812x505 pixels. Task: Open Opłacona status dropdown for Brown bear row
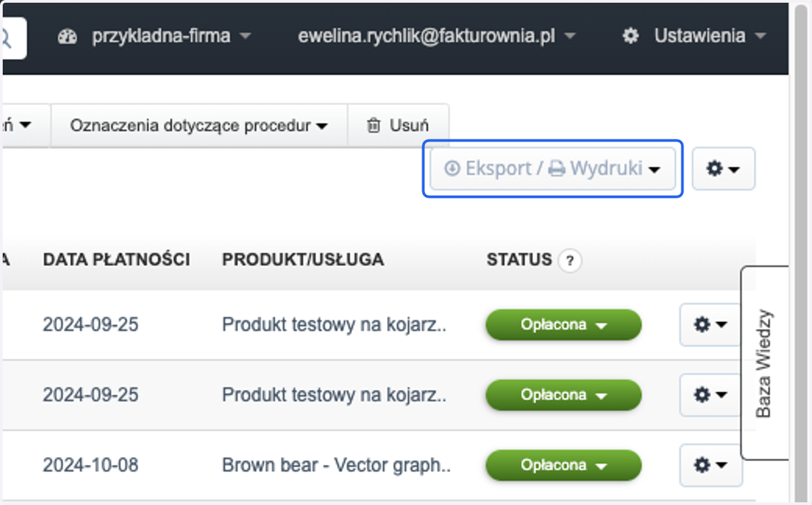point(563,466)
